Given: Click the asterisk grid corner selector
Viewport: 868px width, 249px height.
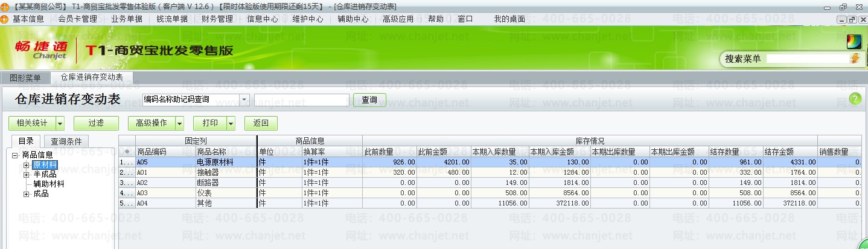Looking at the screenshot, I should coord(127,152).
